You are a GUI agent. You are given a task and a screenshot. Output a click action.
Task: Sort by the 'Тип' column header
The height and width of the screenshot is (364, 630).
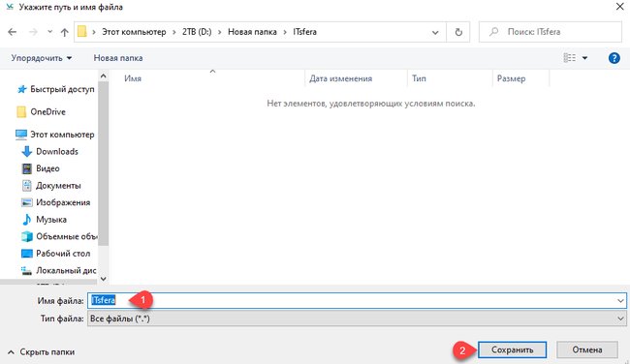coord(419,78)
